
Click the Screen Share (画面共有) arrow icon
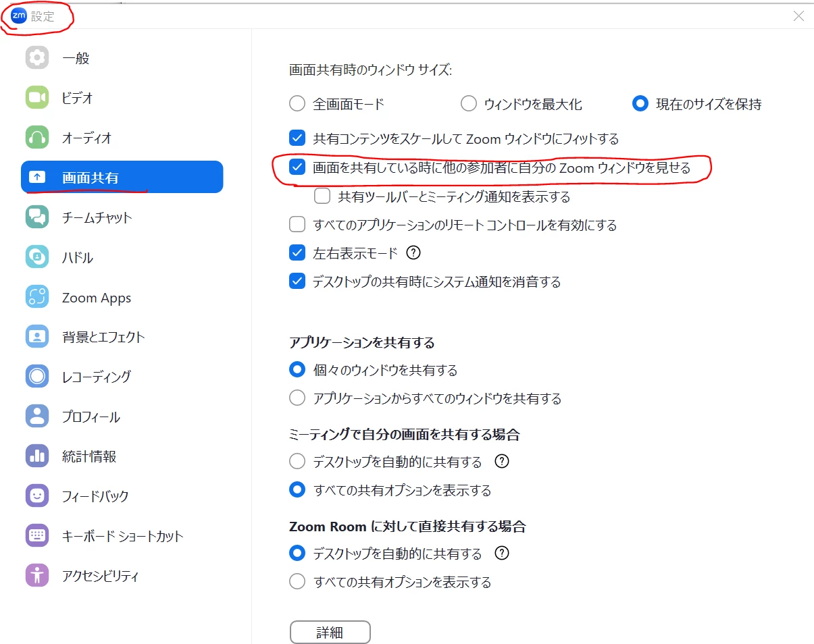click(37, 178)
